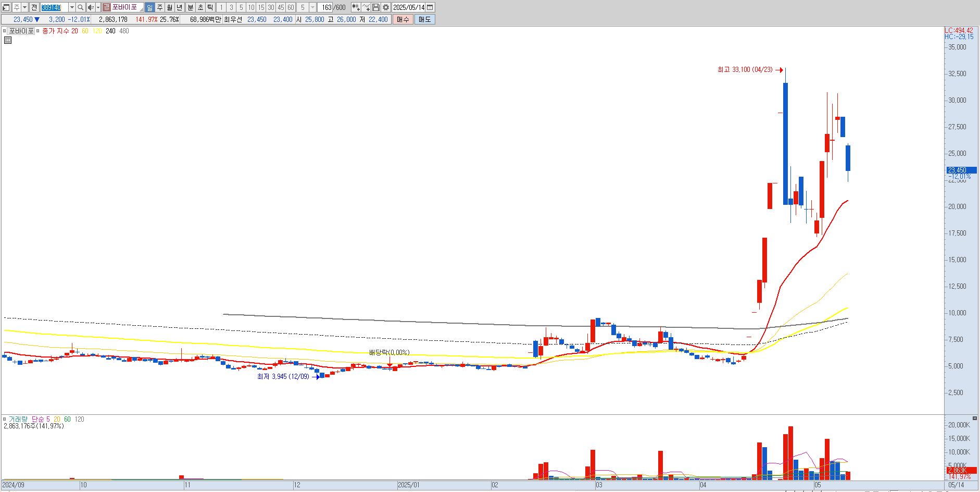Click the 종가 지수 20 moving average label
This screenshot has width=980, height=492.
click(x=60, y=31)
